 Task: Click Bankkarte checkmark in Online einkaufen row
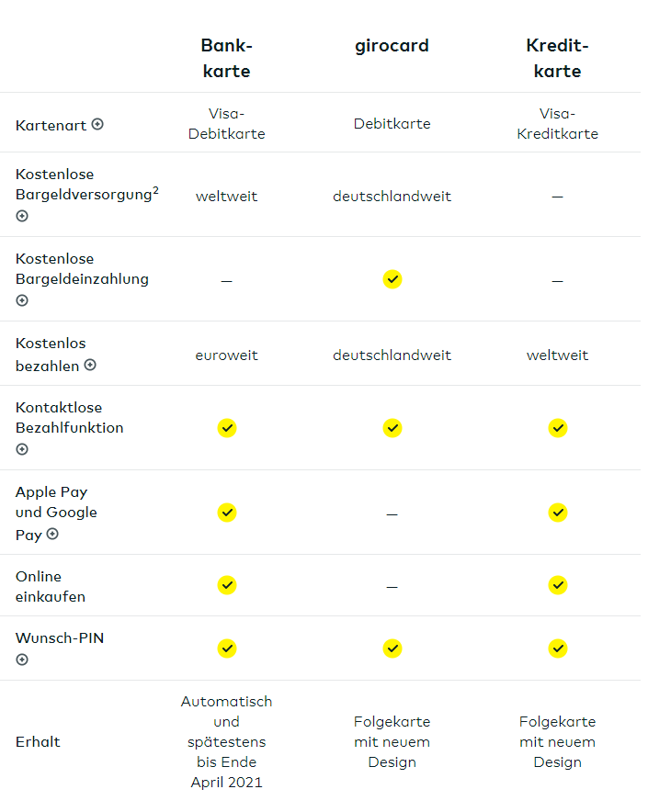coord(227,585)
